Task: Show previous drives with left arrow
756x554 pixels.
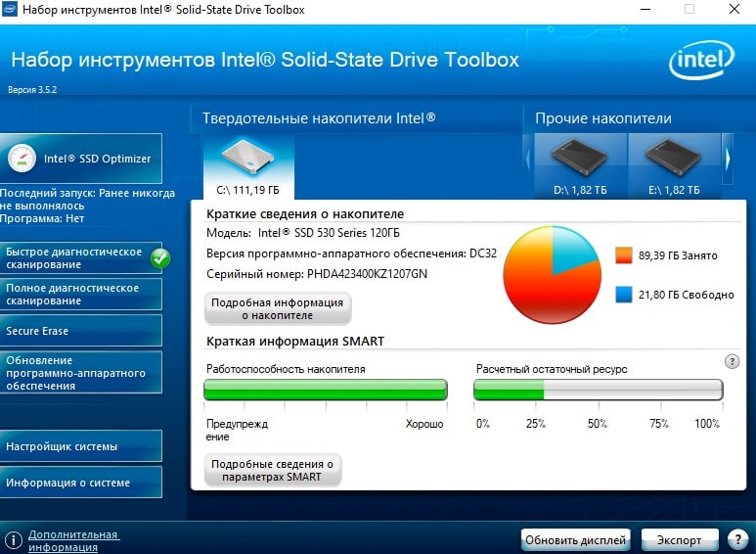Action: point(528,159)
